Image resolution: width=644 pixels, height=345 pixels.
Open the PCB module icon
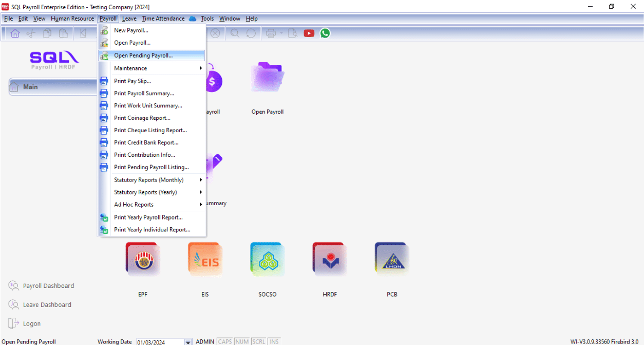pos(392,260)
